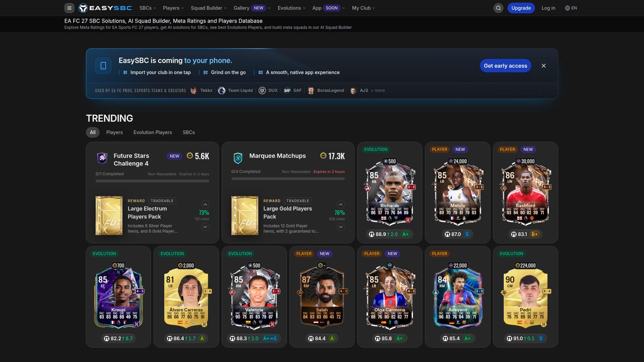644x362 pixels.
Task: Open the Richards evolution card
Action: pos(390,192)
